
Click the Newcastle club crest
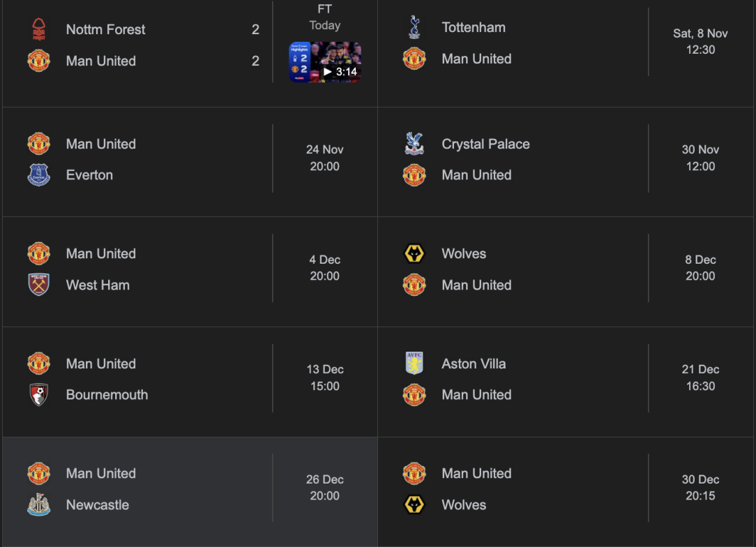39,504
